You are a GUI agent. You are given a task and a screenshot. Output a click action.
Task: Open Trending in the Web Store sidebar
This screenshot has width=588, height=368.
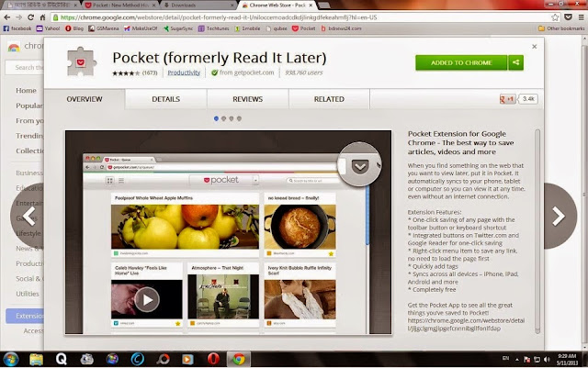29,136
